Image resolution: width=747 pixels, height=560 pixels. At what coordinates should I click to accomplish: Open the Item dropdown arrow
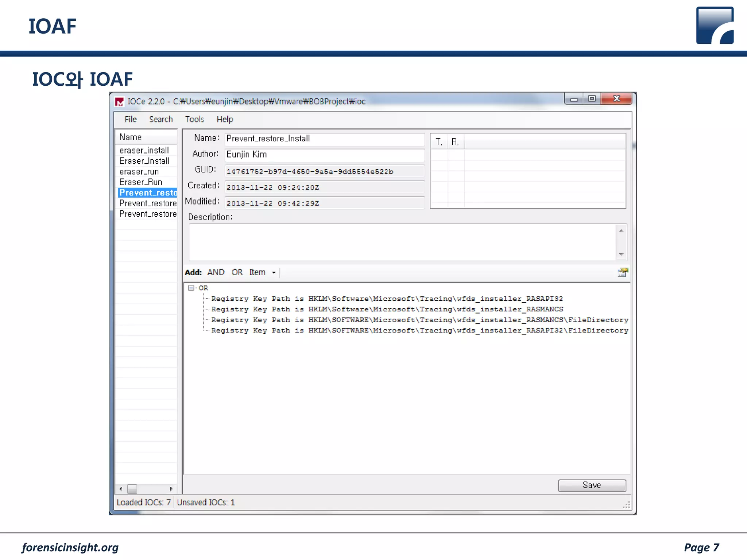(274, 273)
